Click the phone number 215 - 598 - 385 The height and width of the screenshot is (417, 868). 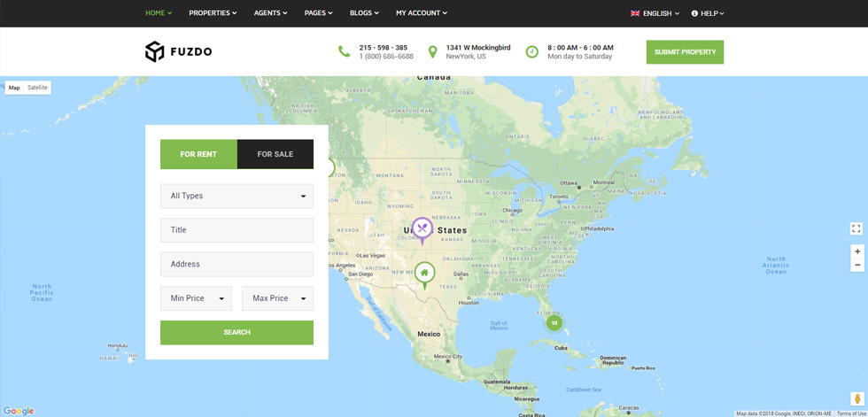[383, 48]
